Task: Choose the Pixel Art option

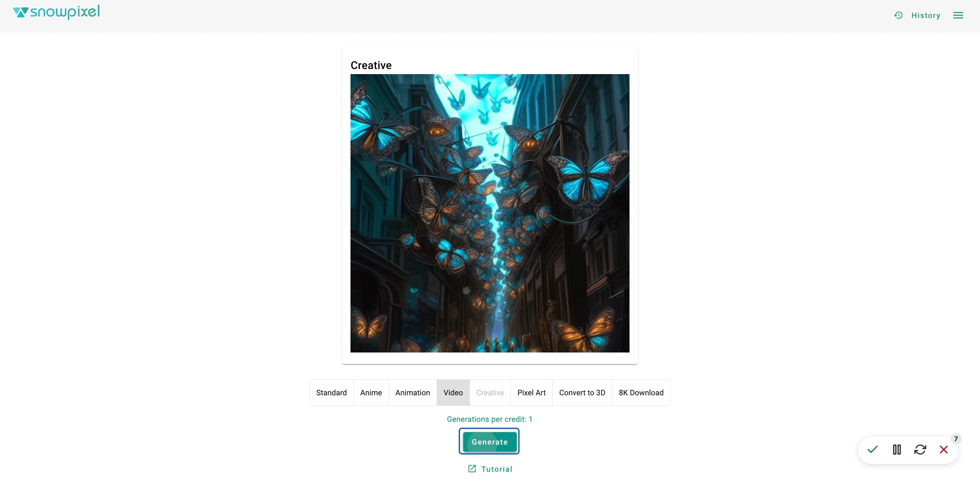Action: point(531,392)
